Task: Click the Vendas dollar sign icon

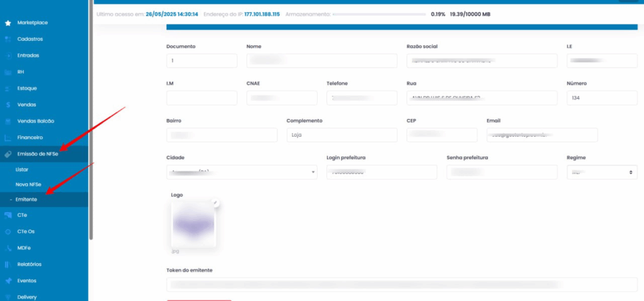Action: point(8,105)
